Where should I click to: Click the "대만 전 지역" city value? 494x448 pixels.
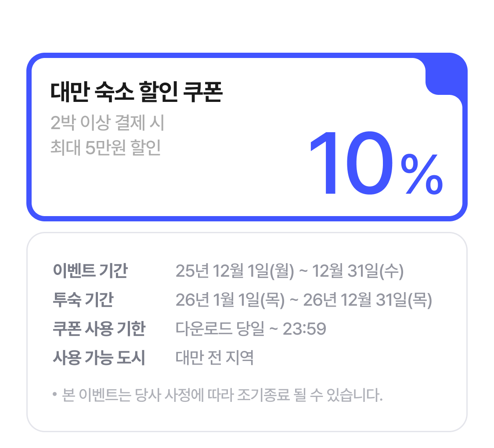[x=215, y=358]
